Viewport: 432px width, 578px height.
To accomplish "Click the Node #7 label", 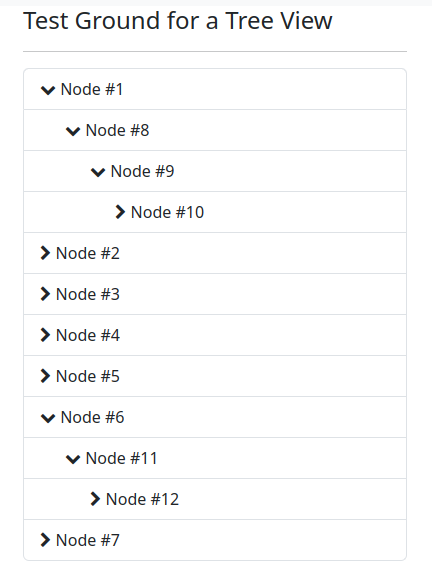I will [x=88, y=540].
